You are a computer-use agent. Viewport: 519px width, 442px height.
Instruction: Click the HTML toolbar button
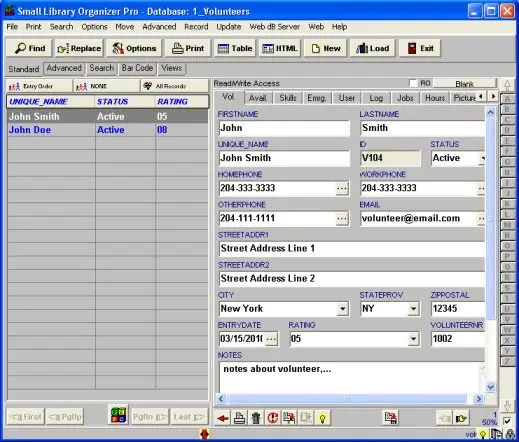click(x=280, y=48)
